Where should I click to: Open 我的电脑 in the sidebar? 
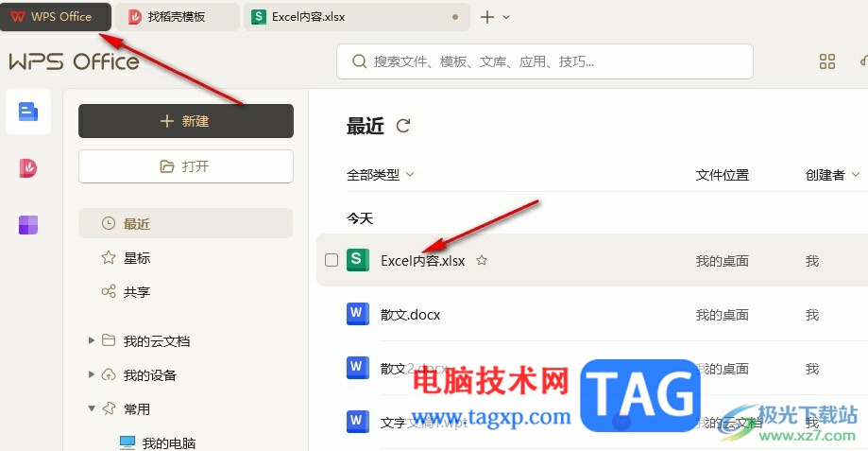[169, 442]
